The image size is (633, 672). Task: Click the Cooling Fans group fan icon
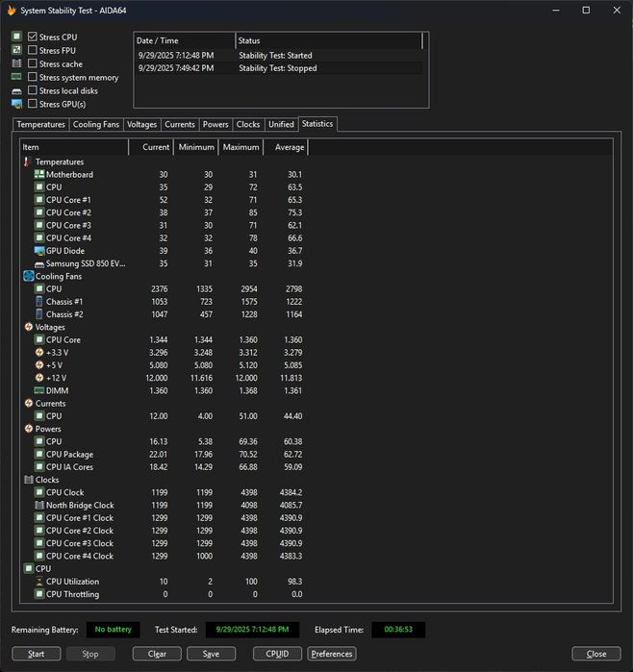[28, 276]
